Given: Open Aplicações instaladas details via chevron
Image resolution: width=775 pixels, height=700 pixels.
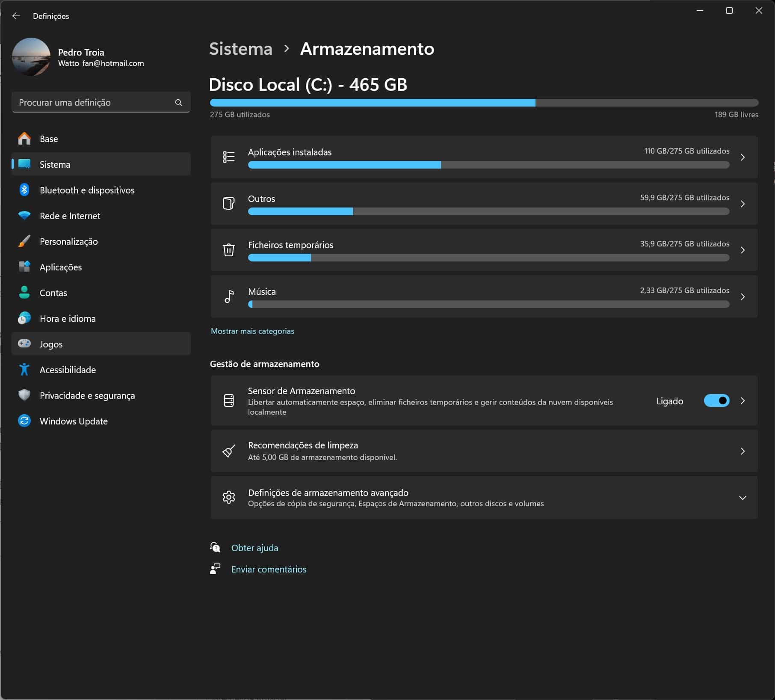Looking at the screenshot, I should [x=742, y=157].
